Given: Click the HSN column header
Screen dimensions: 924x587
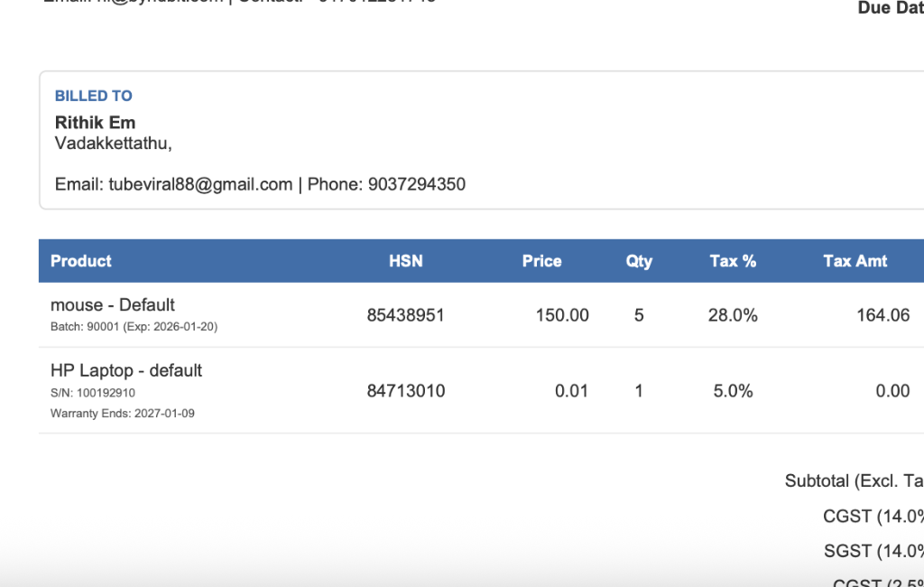Looking at the screenshot, I should [x=405, y=261].
